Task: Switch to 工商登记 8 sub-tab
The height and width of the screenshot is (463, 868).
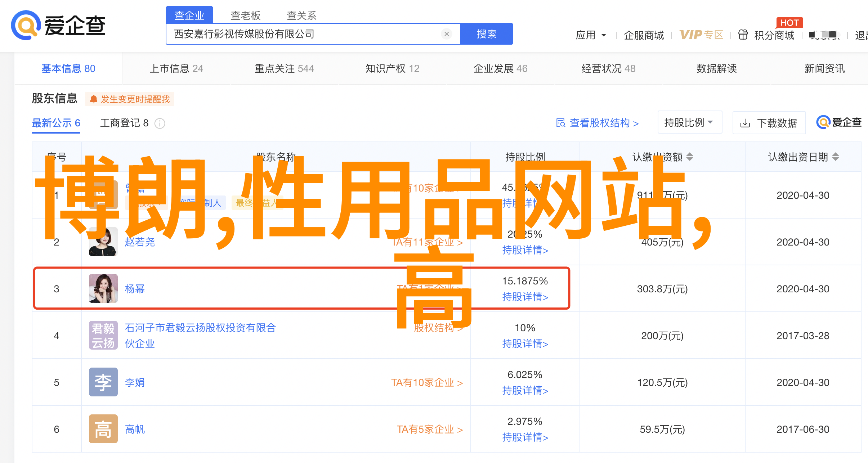Action: [124, 123]
